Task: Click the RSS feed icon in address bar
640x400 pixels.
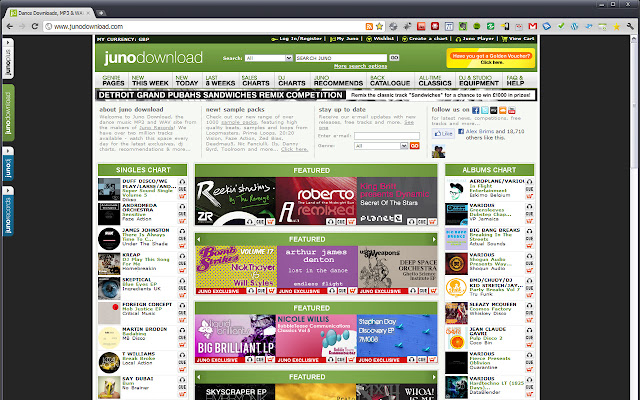Action: [x=369, y=27]
